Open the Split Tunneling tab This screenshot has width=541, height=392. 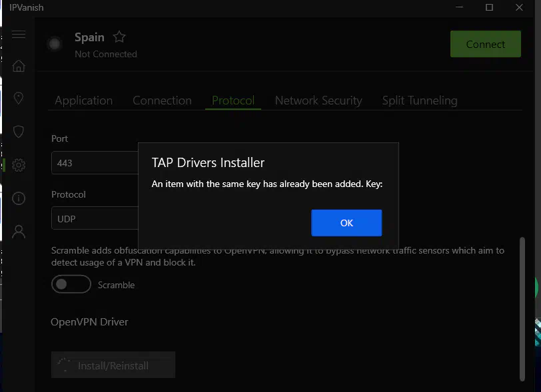[x=420, y=100]
